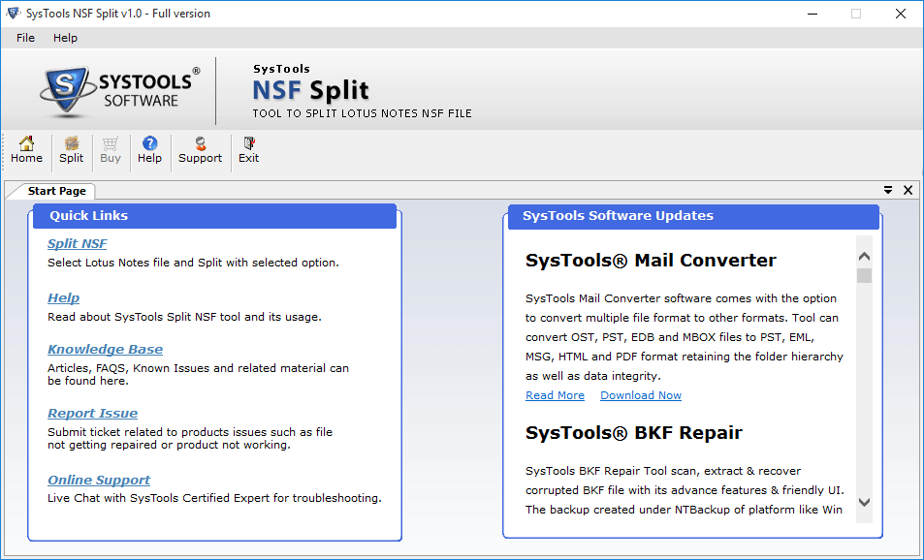This screenshot has width=924, height=560.
Task: Click the NSF Split product title
Action: tap(310, 90)
